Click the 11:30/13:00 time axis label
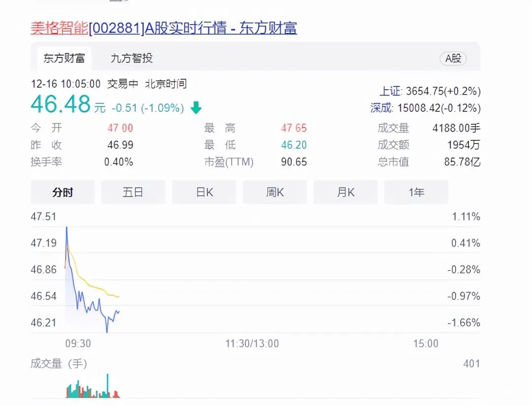 tap(252, 343)
